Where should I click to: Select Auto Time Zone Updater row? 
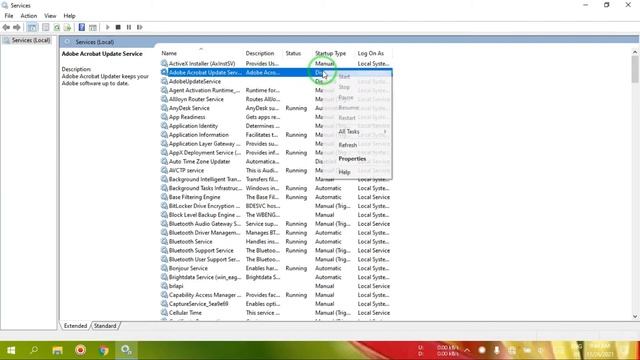point(276,162)
